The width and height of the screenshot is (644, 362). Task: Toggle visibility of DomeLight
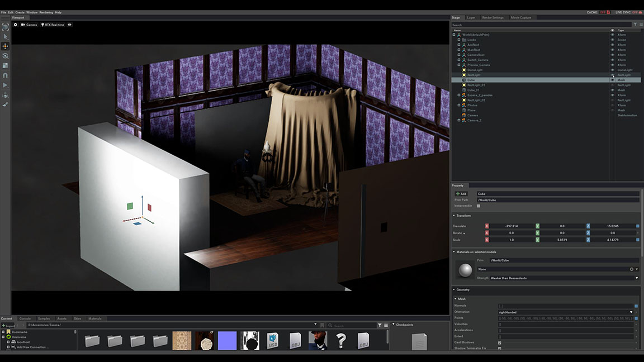pos(612,70)
